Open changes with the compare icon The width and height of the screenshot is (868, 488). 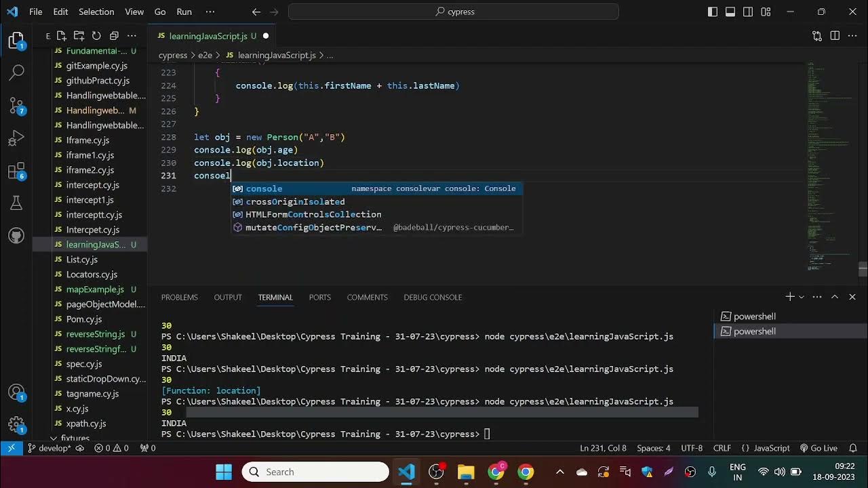click(x=817, y=36)
